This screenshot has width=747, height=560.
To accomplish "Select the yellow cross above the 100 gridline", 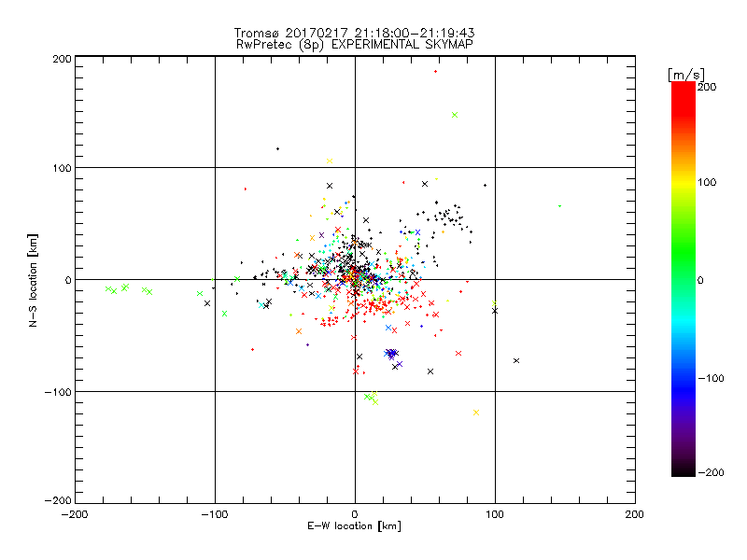I will tap(330, 161).
